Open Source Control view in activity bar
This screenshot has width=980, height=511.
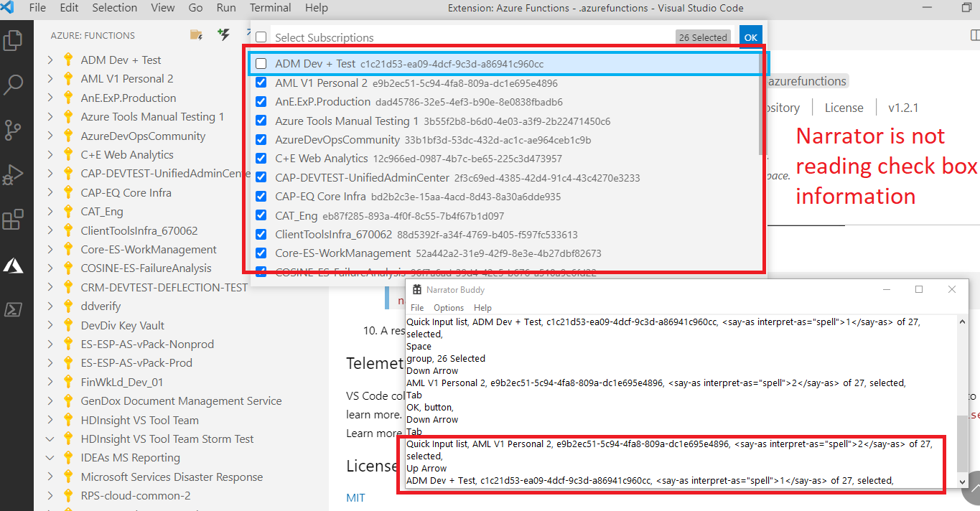pyautogui.click(x=13, y=130)
